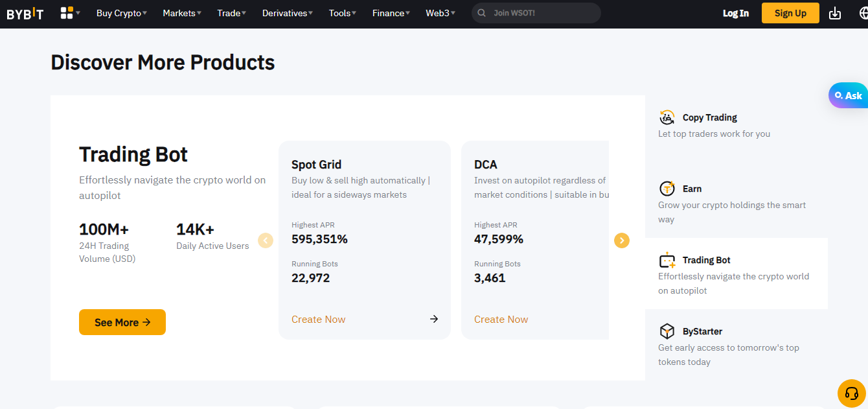Open the headset support chat icon
Image resolution: width=868 pixels, height=409 pixels.
coord(852,393)
